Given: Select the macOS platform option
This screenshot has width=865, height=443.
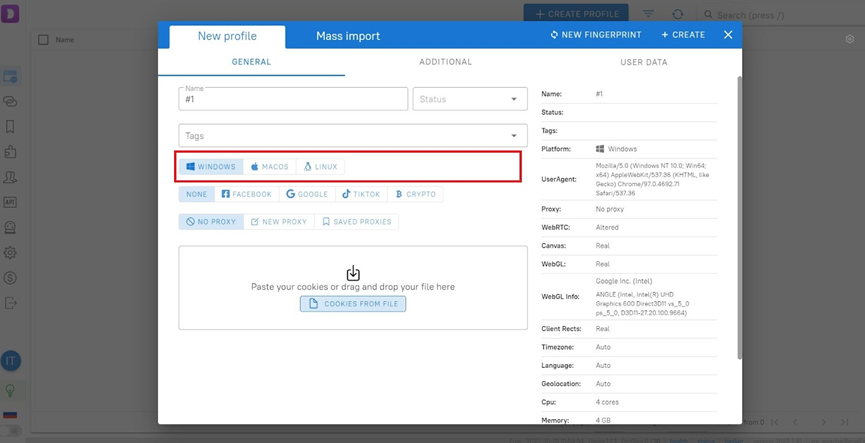Looking at the screenshot, I should tap(270, 167).
